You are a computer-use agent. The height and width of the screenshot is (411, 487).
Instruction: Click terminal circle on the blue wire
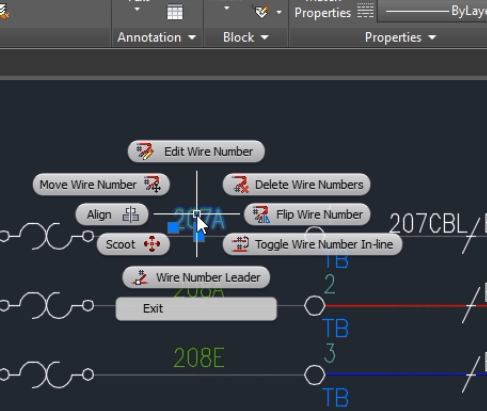pos(314,375)
